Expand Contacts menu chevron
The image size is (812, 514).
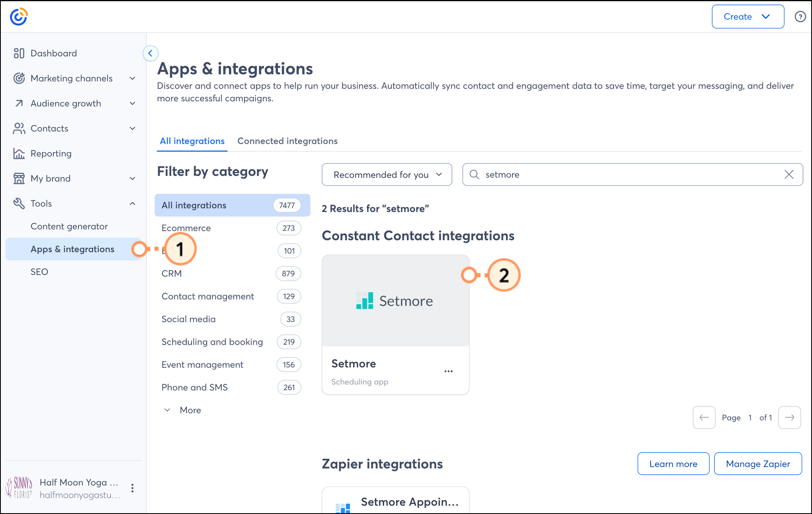coord(132,128)
